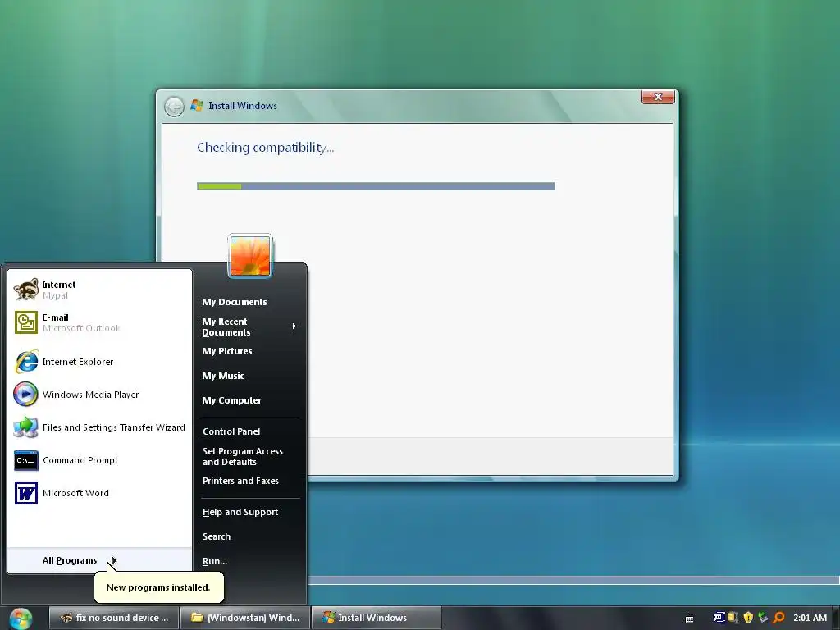Open the on-screen keyboard tray icon
Screen dimensions: 840x630
[x=689, y=619]
